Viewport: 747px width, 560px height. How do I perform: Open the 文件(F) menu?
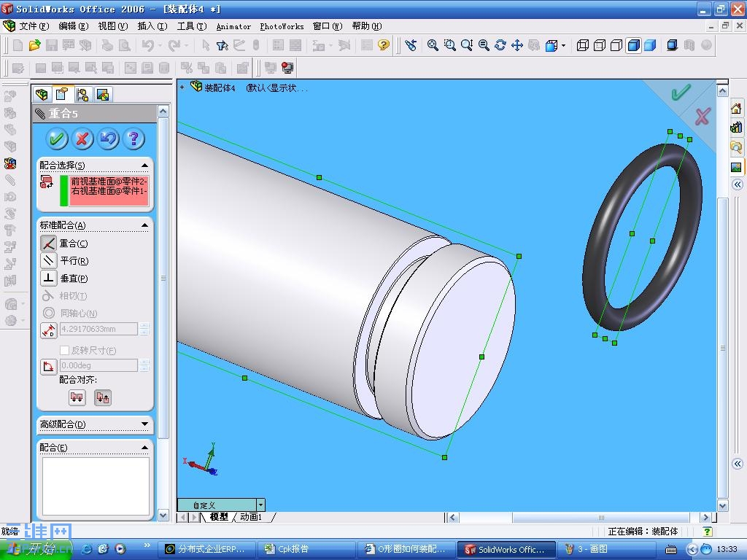click(34, 26)
